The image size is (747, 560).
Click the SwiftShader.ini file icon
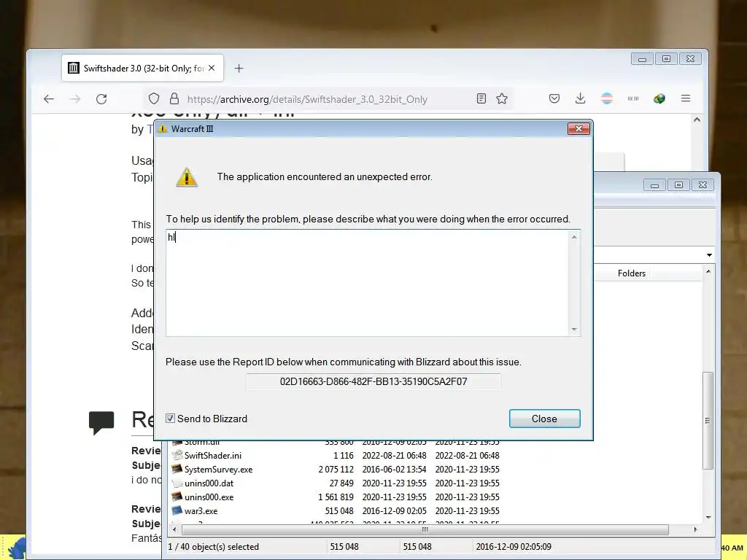[x=177, y=455]
